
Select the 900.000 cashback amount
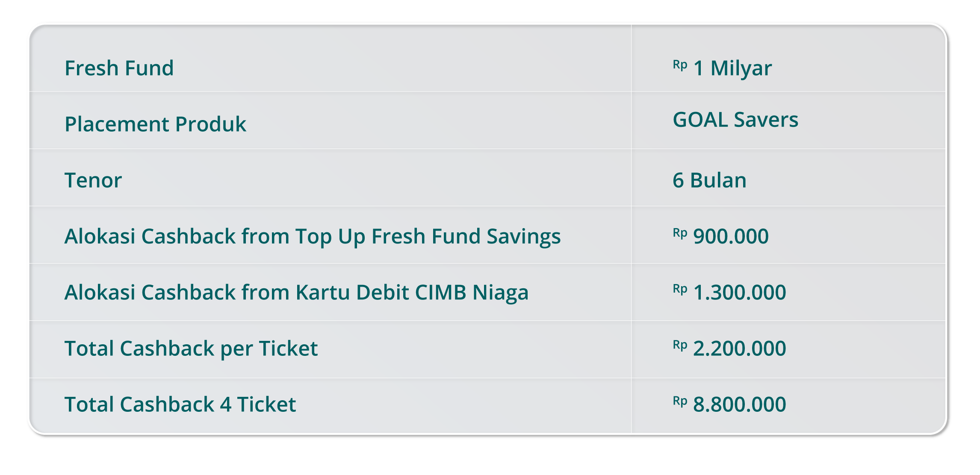730,236
